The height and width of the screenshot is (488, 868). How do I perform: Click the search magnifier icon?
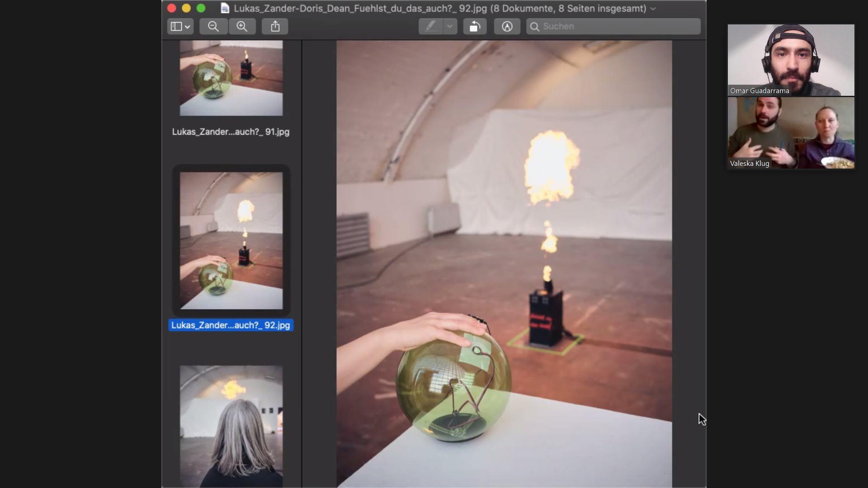coord(534,27)
